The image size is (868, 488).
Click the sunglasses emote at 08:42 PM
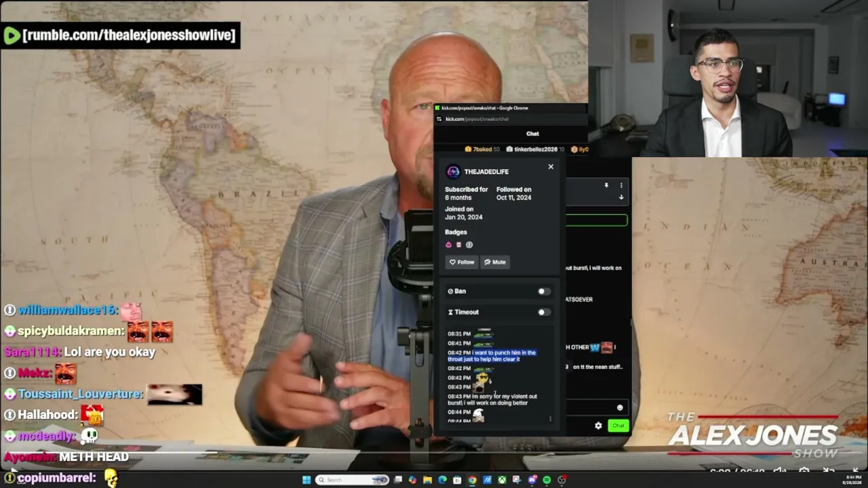(x=483, y=378)
